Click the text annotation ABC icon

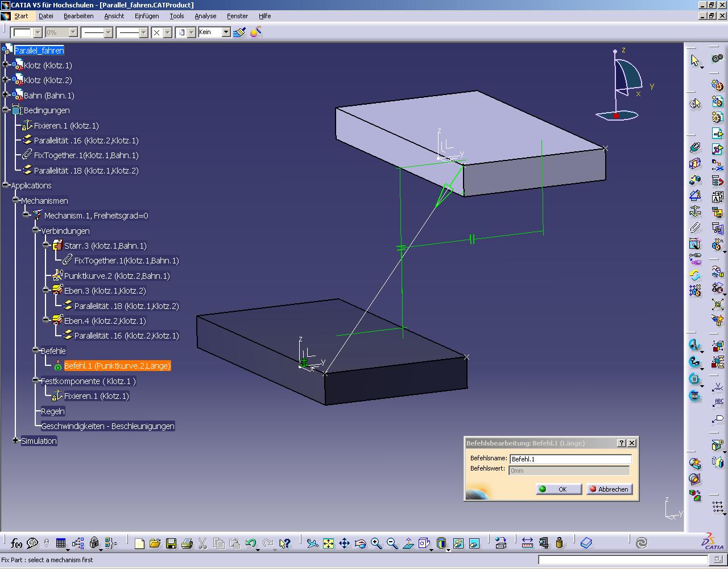pos(718,403)
